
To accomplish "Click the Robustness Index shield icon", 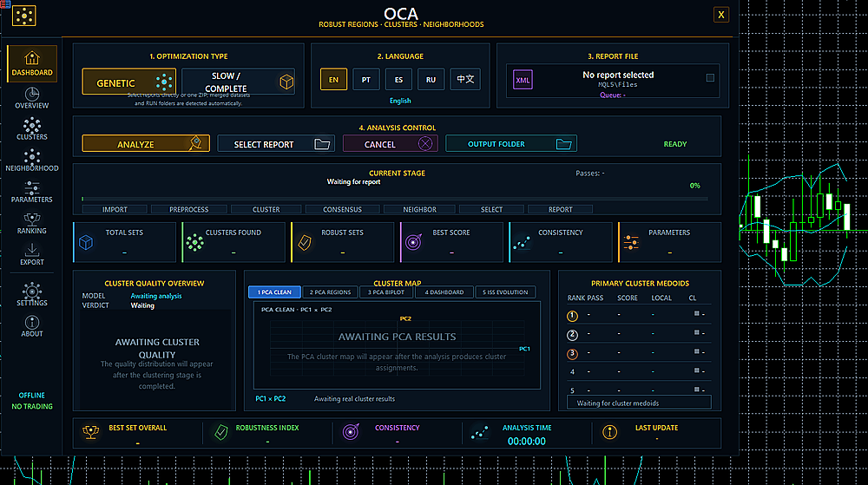I will point(220,432).
